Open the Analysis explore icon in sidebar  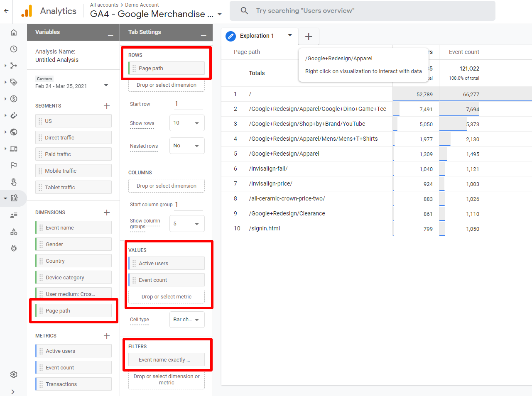pos(14,198)
